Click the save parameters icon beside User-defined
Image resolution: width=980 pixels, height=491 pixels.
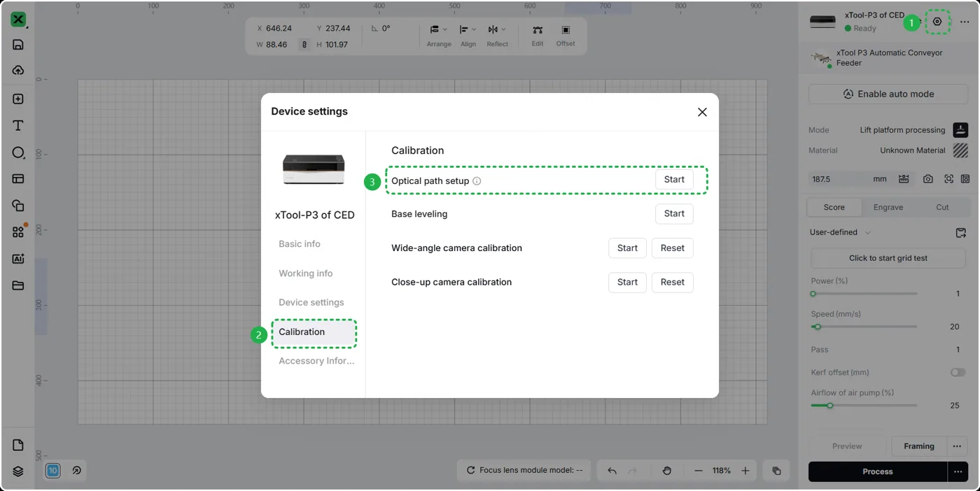(960, 232)
